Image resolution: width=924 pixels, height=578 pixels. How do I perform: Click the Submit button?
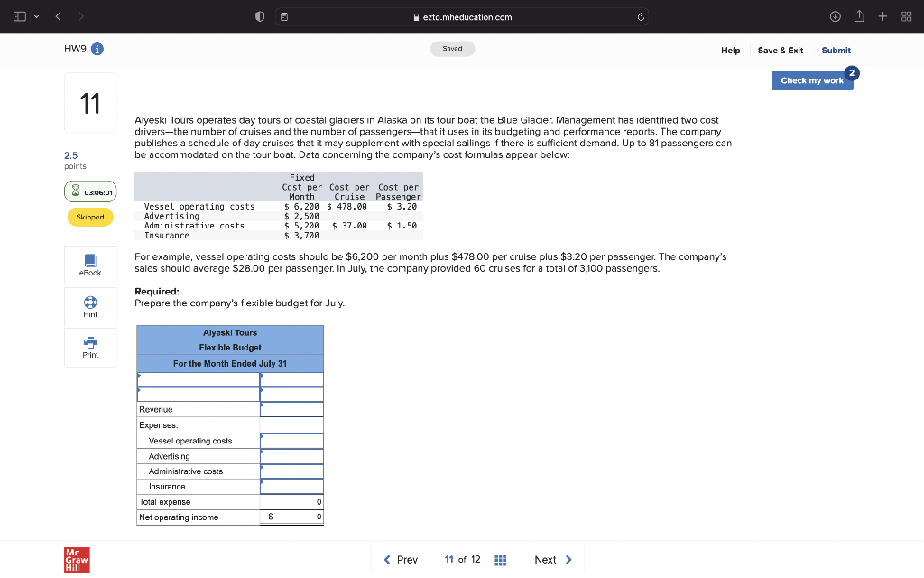pos(836,50)
